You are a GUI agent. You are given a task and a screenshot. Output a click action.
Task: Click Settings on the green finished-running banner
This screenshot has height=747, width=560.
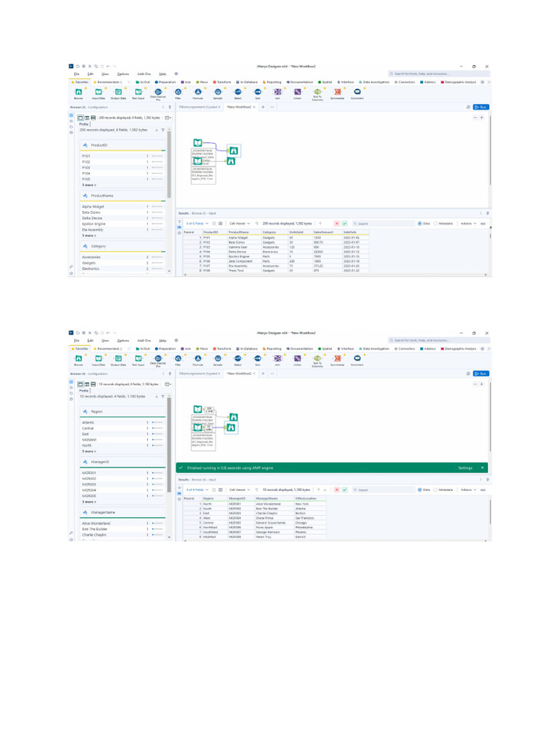click(465, 468)
